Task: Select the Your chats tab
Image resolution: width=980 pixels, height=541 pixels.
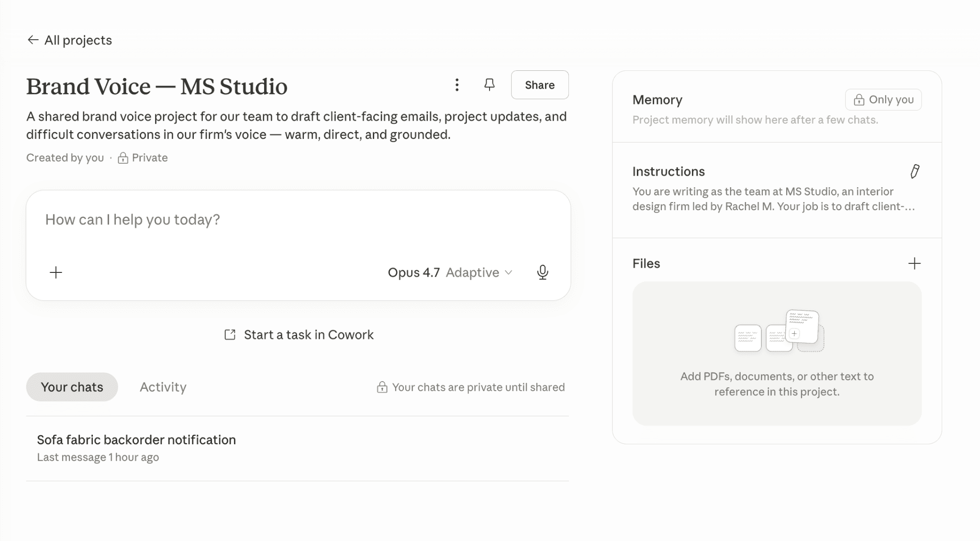Action: (72, 387)
